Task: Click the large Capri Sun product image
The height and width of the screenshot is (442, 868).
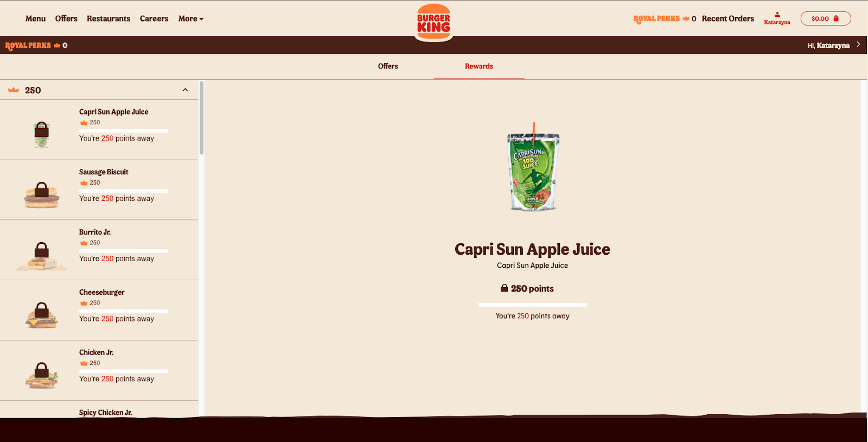Action: click(x=533, y=167)
